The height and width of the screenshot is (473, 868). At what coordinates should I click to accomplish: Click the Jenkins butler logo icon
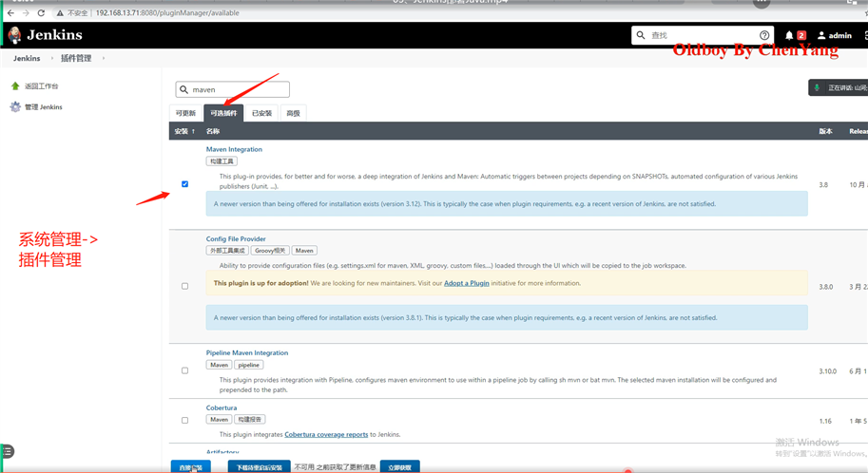pos(15,35)
